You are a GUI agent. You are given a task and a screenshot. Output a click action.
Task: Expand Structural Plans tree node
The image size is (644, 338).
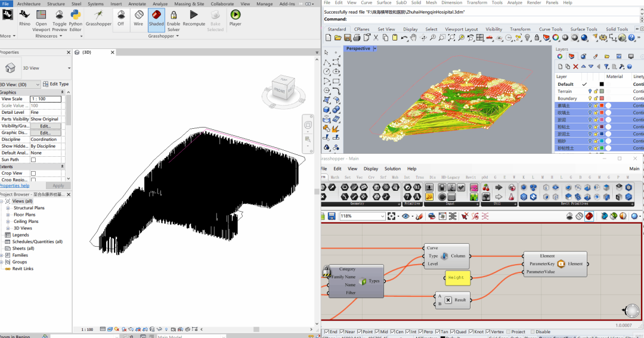[8, 208]
